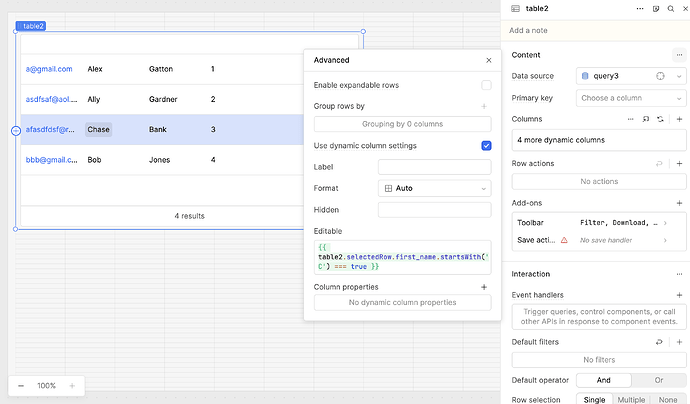Click the dynamic column Label input field
This screenshot has height=404, width=690.
434,167
